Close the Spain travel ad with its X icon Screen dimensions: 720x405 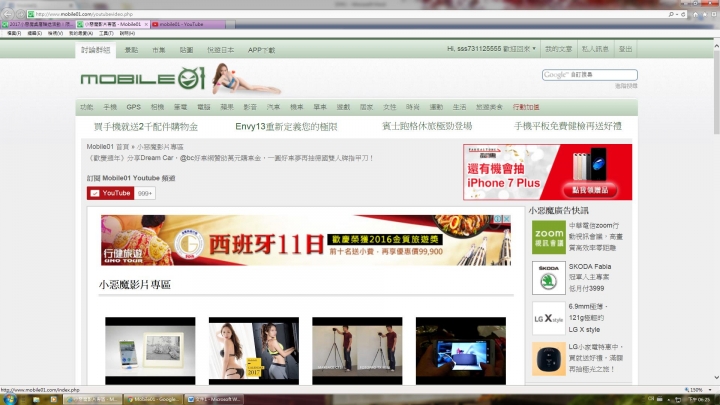(x=506, y=219)
